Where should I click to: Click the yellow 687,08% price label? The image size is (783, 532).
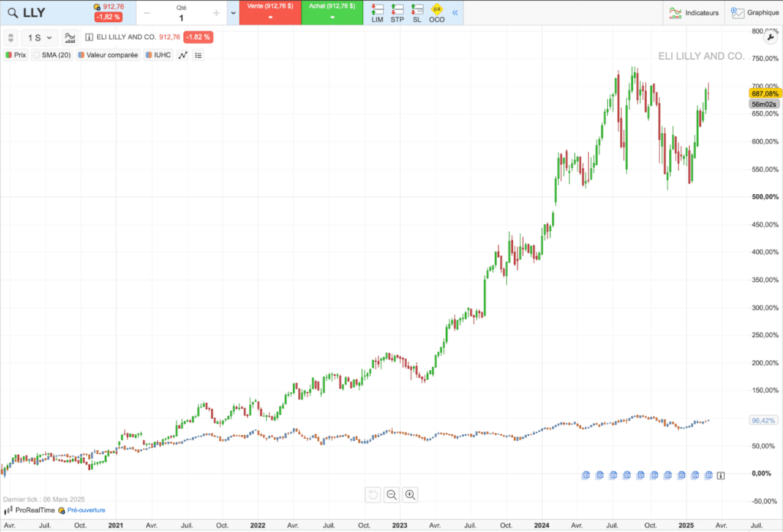click(x=765, y=93)
